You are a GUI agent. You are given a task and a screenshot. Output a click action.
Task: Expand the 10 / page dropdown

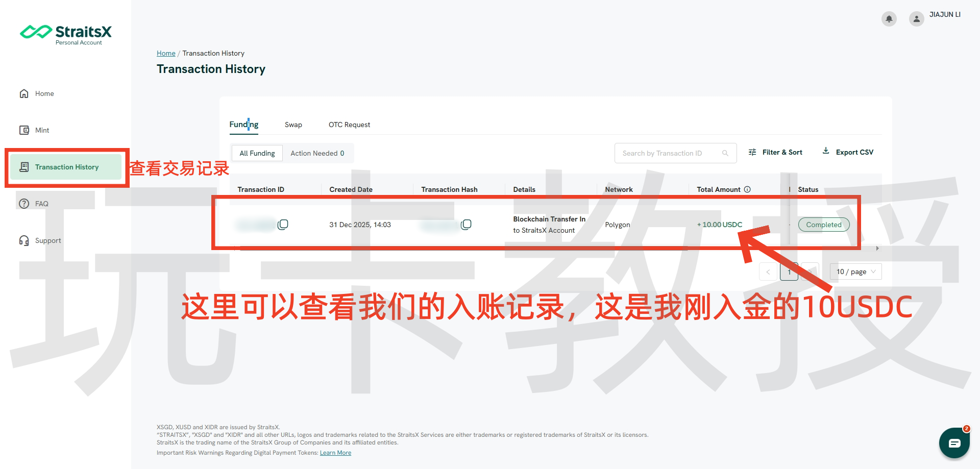pyautogui.click(x=855, y=271)
